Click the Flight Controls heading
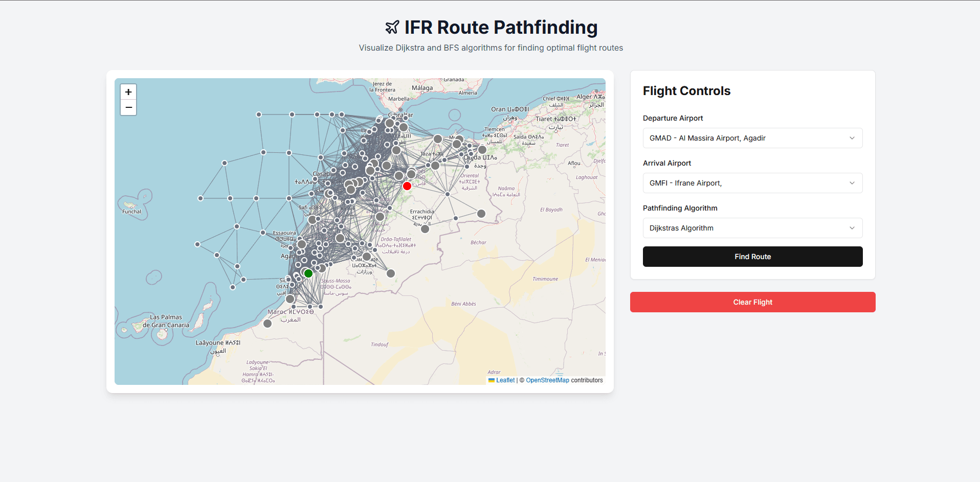This screenshot has width=980, height=482. [686, 91]
